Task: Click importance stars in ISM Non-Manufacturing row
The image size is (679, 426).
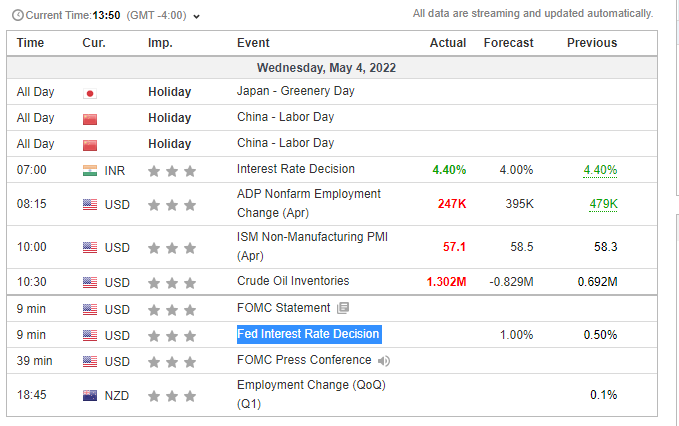Action: 172,248
